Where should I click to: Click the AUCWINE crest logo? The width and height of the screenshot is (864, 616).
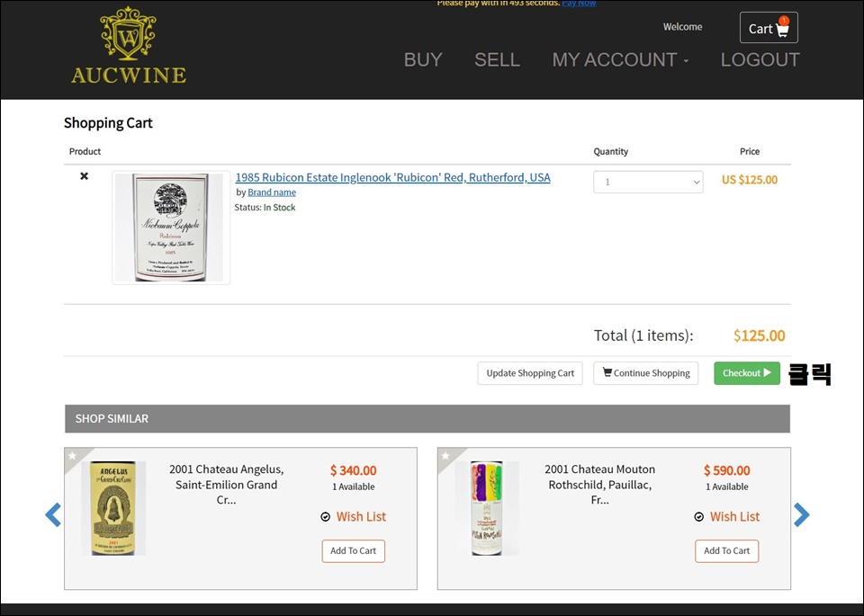(129, 45)
